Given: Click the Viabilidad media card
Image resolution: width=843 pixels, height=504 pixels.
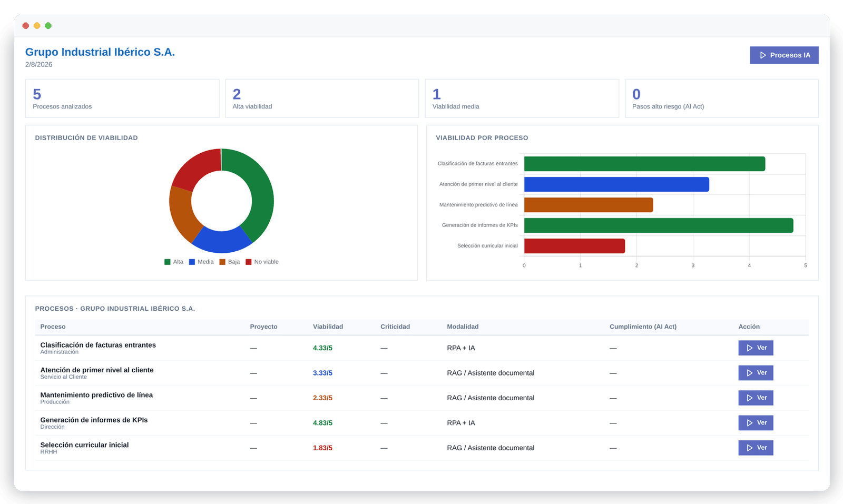Looking at the screenshot, I should point(522,98).
